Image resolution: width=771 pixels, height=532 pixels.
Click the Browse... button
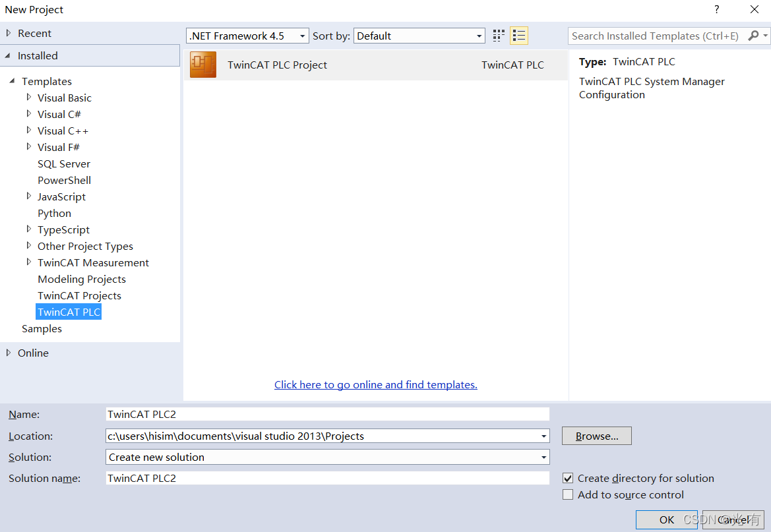click(597, 436)
